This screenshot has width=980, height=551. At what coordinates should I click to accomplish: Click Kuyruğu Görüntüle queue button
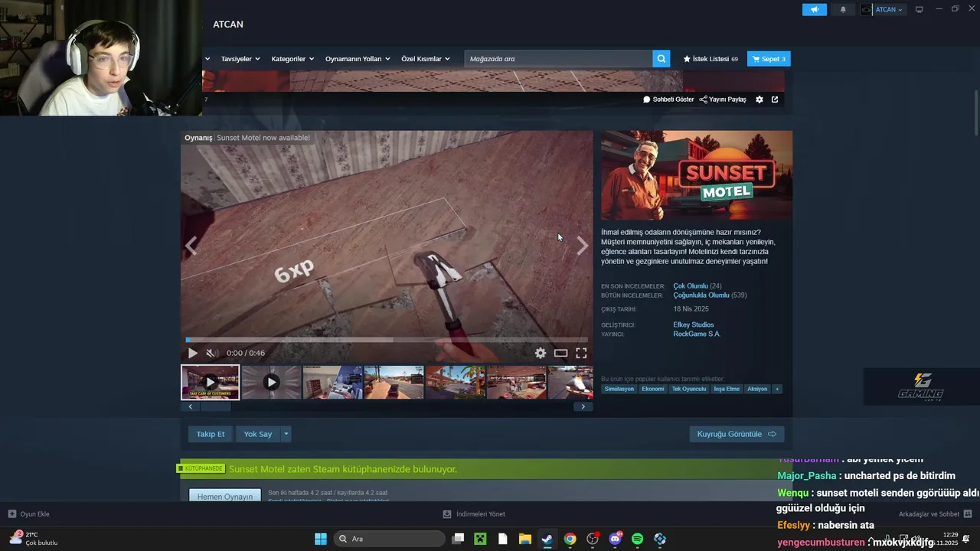pos(737,434)
